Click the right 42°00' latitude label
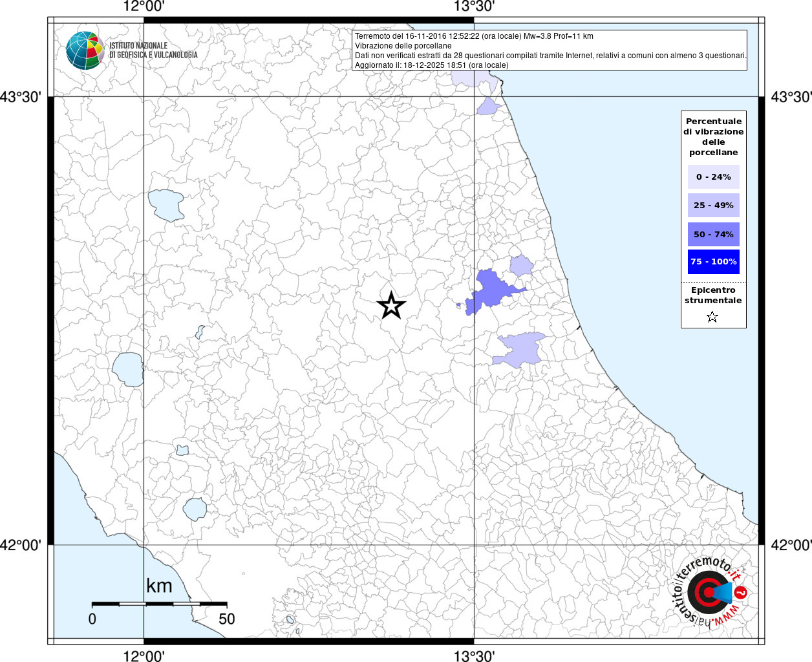Image resolution: width=812 pixels, height=662 pixels. click(791, 545)
